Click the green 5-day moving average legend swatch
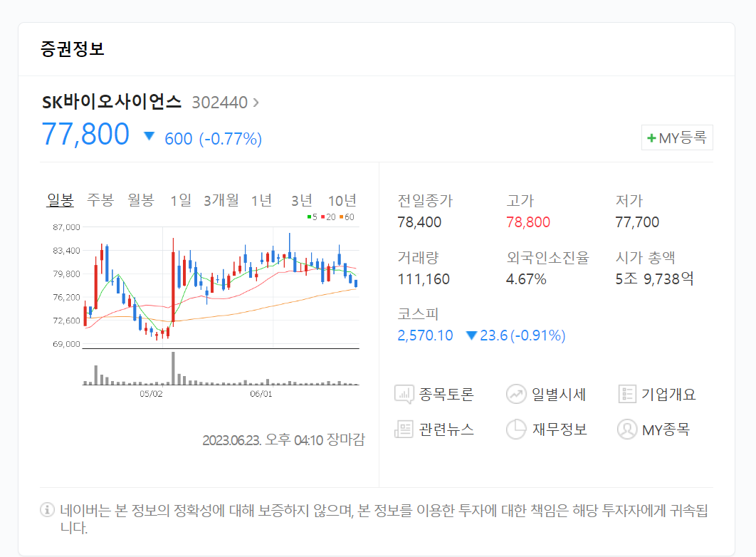 point(309,217)
